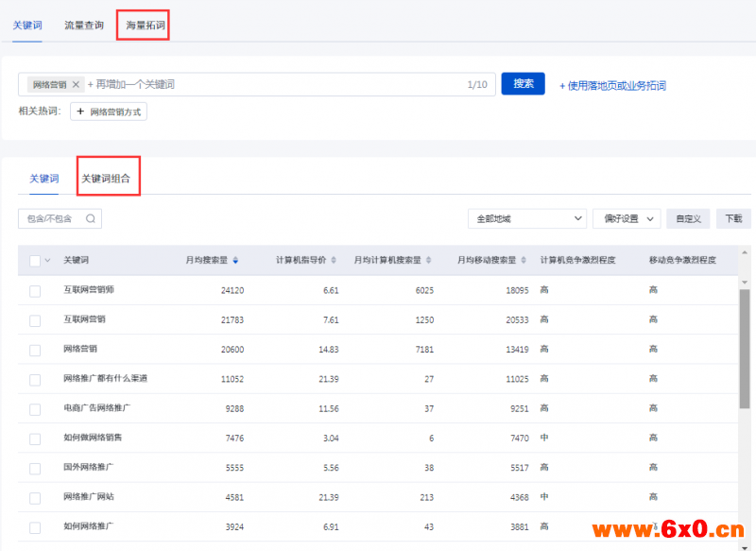Click keyword 互联网营销师 in the table
Screen dimensions: 756x551
89,290
